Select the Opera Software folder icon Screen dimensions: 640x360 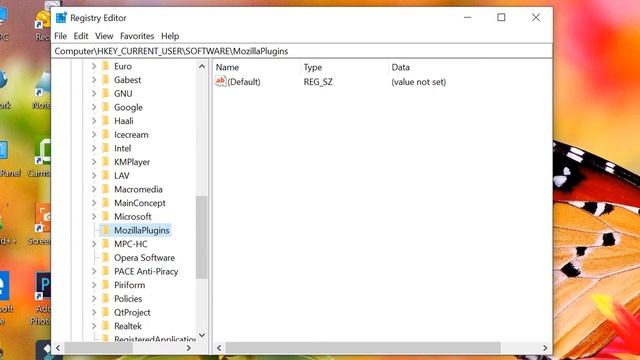[105, 258]
